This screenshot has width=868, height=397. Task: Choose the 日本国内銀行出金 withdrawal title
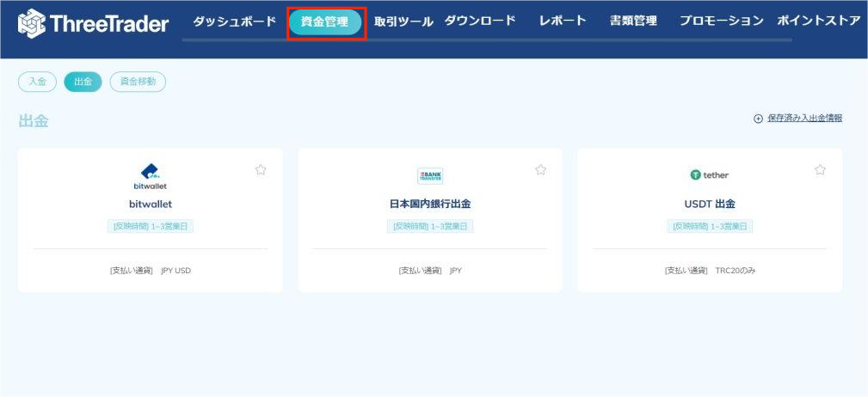click(x=430, y=204)
